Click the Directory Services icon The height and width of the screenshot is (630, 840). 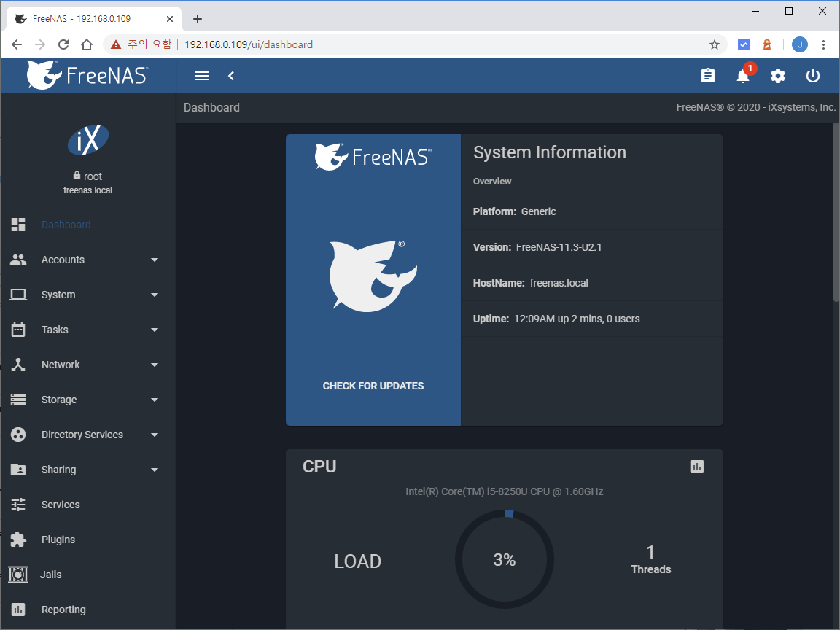(18, 435)
